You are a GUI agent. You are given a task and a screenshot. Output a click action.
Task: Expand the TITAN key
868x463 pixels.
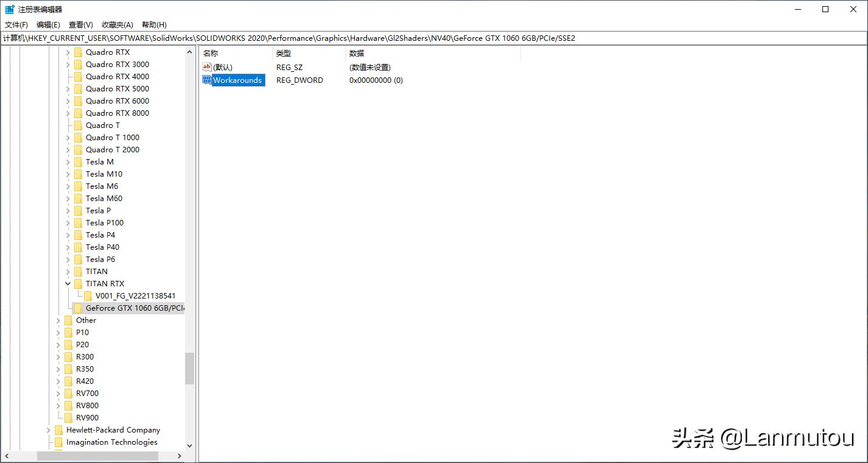click(68, 271)
